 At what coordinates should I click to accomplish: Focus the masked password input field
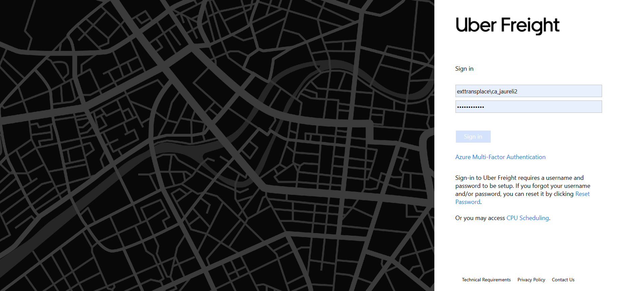click(x=529, y=107)
